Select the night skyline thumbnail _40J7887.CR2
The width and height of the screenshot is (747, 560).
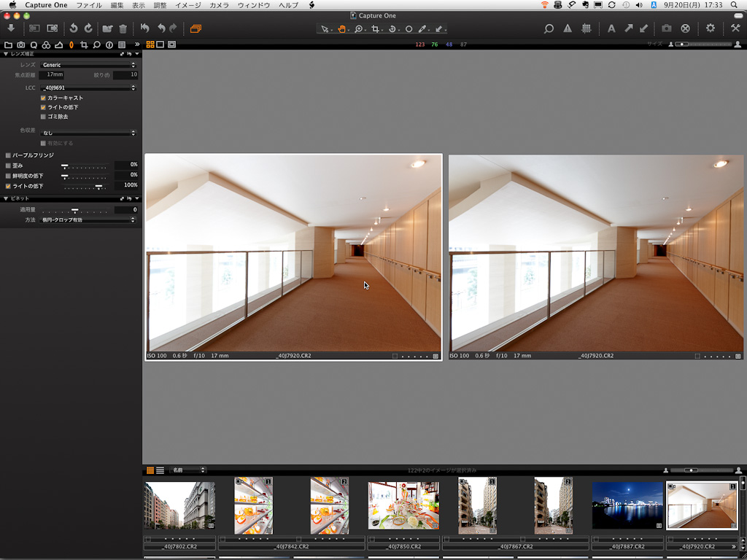627,505
